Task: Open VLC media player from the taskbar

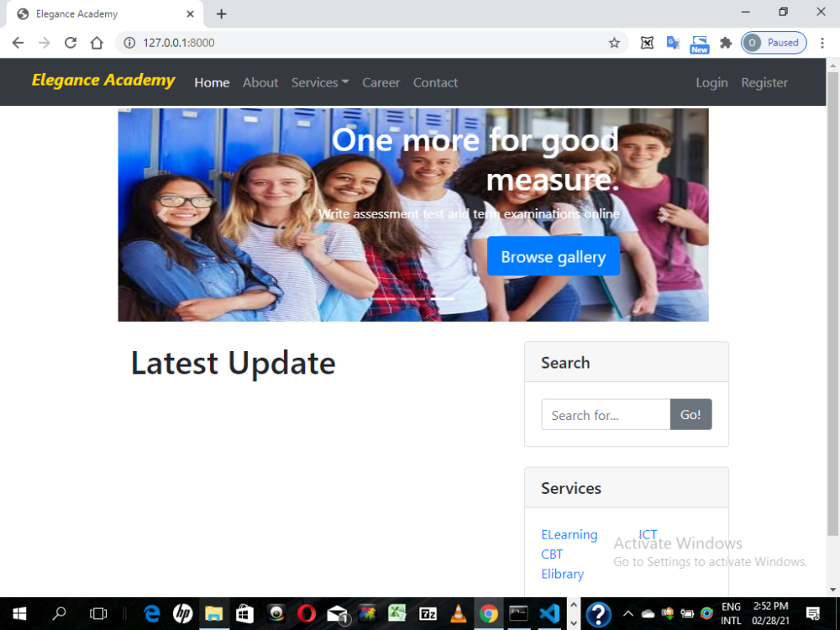Action: click(458, 613)
